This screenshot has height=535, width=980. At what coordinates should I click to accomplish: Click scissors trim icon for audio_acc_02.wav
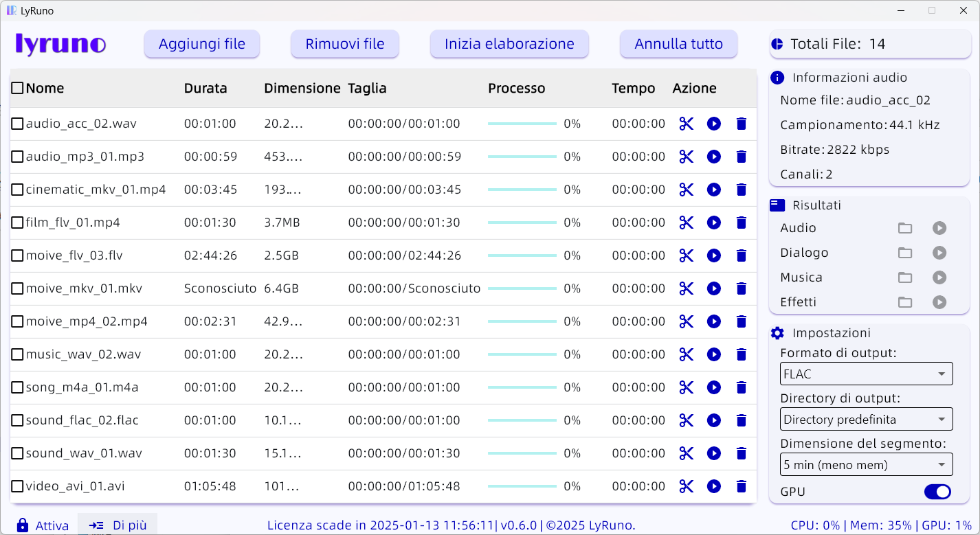click(686, 124)
